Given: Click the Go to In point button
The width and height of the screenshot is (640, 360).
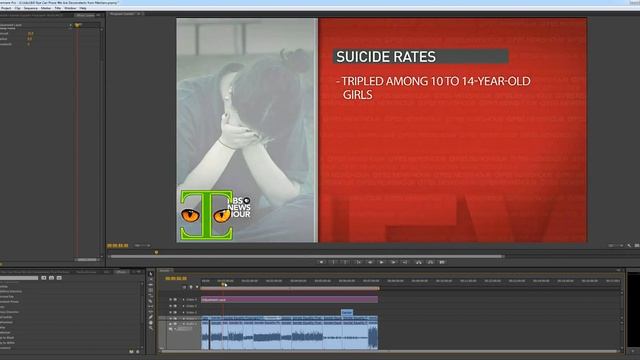Looking at the screenshot, I should tap(358, 262).
